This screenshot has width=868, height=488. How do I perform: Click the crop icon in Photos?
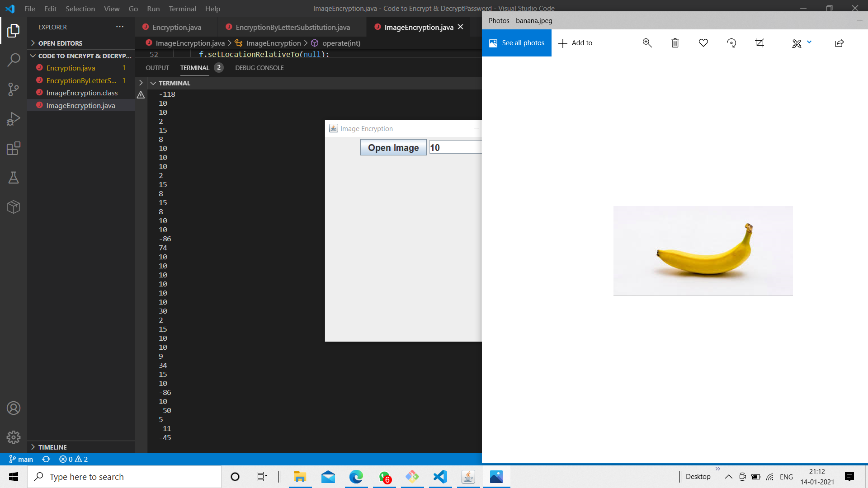(x=759, y=43)
